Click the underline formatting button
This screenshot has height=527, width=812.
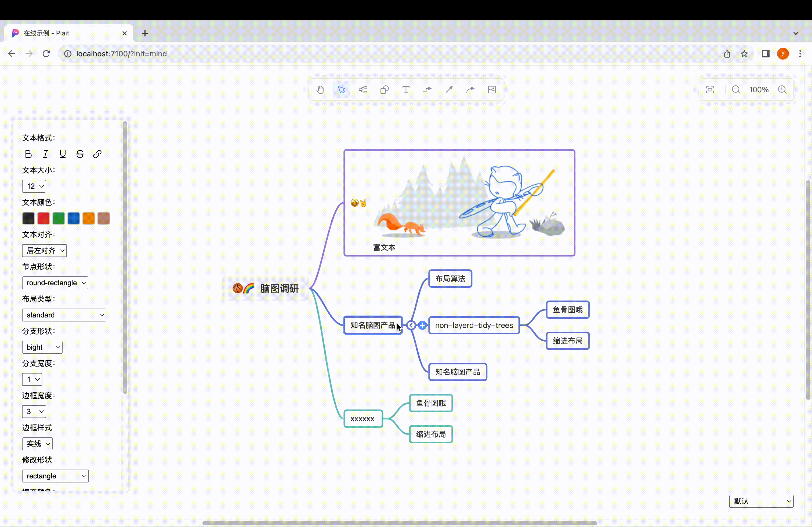pyautogui.click(x=63, y=154)
